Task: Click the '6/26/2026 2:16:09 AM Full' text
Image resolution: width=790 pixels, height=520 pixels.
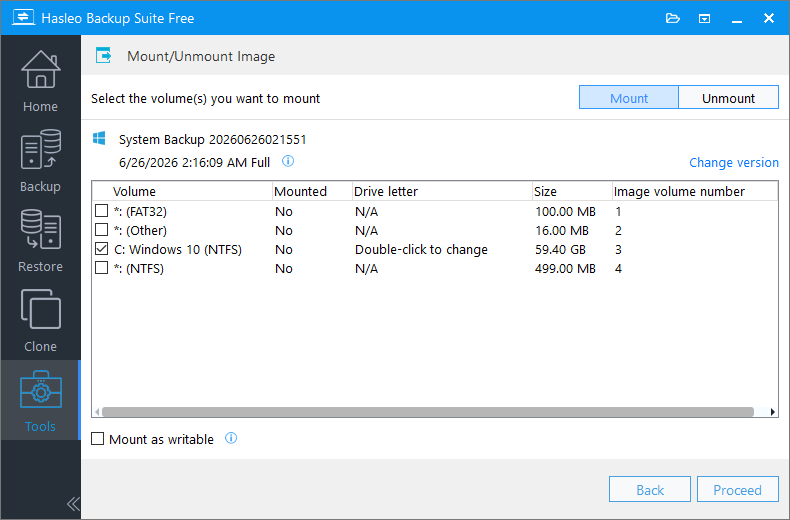Action: tap(194, 162)
